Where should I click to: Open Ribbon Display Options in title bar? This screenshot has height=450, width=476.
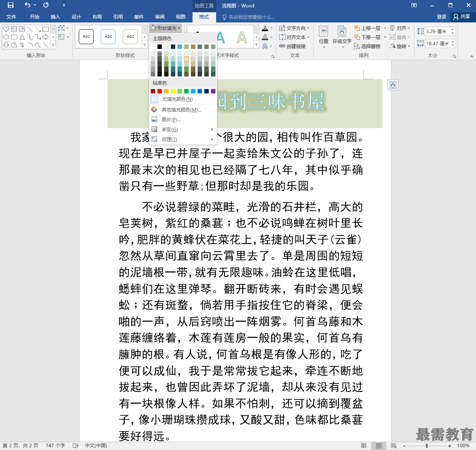coord(414,5)
